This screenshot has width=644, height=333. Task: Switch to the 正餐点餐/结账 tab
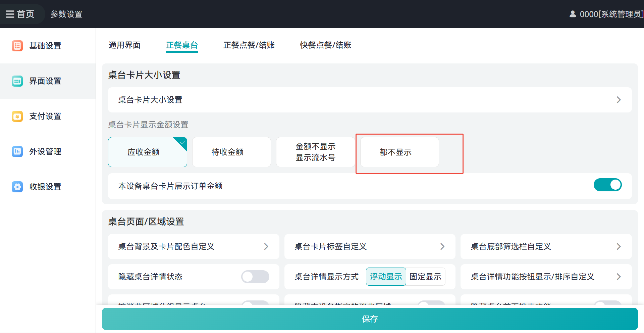249,45
